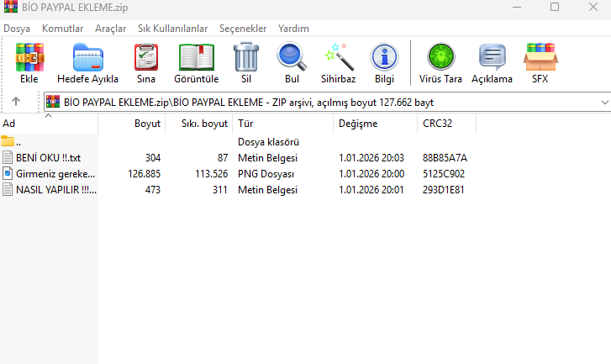
Task: Click CRC32 value 293D1E81
Action: point(444,190)
